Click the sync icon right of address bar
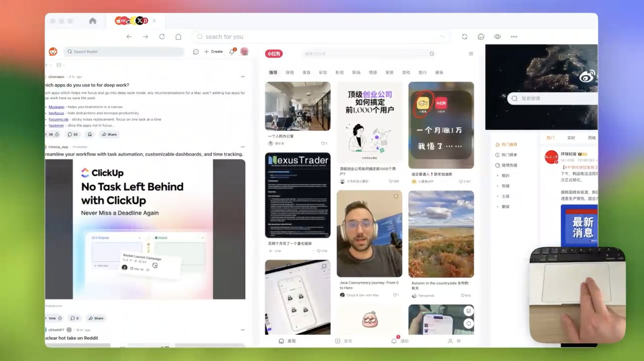This screenshot has height=361, width=644. coord(465,37)
